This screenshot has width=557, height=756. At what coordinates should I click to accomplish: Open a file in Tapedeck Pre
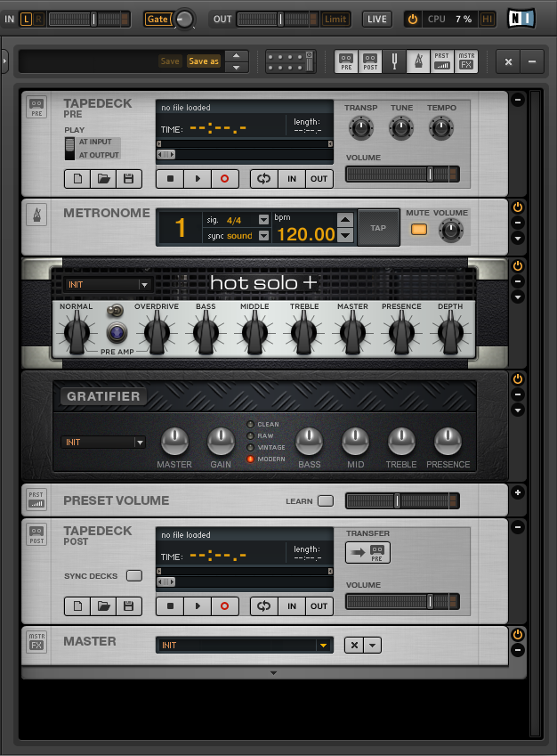(x=104, y=179)
